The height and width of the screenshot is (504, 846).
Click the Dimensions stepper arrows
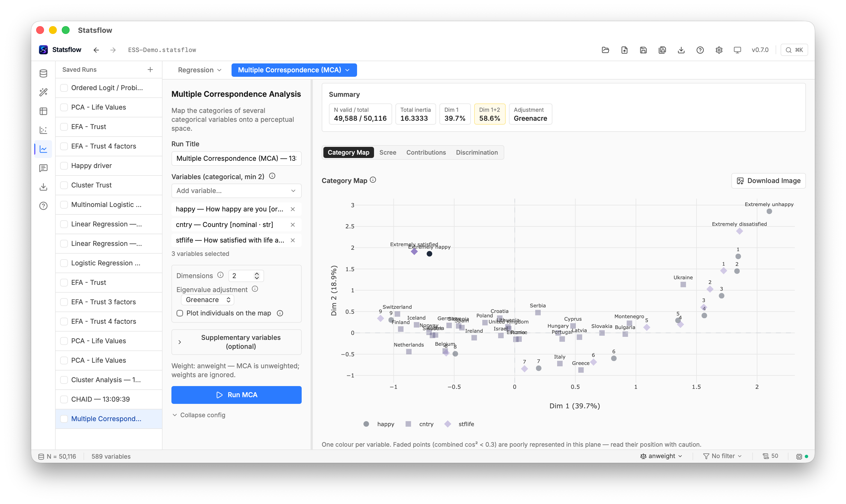pyautogui.click(x=257, y=276)
